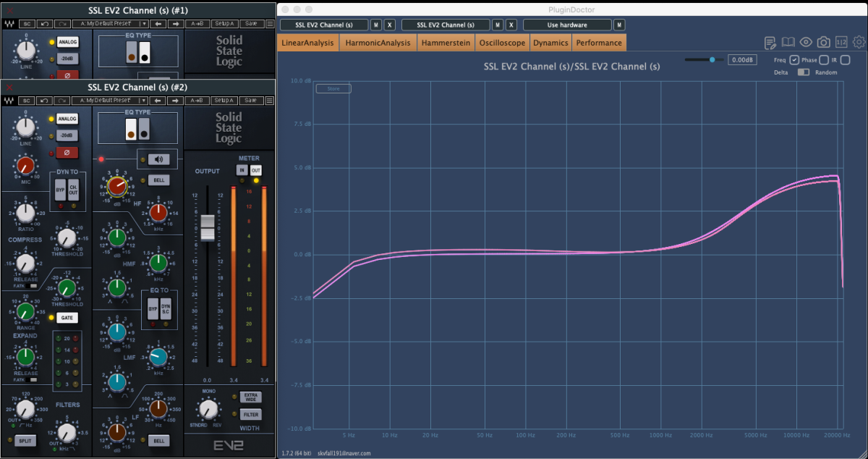Open preset dropdown arrow in SSL EV2 #2
868x459 pixels.
145,101
